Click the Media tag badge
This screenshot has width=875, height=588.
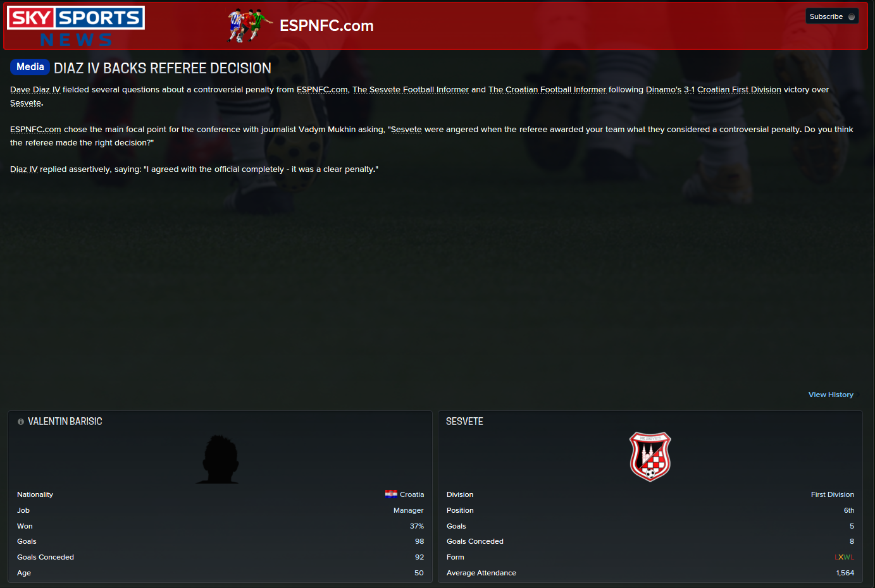tap(30, 67)
